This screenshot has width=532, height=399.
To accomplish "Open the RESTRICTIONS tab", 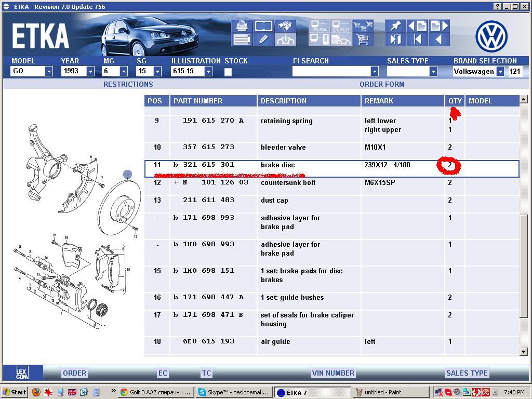I will pos(128,84).
